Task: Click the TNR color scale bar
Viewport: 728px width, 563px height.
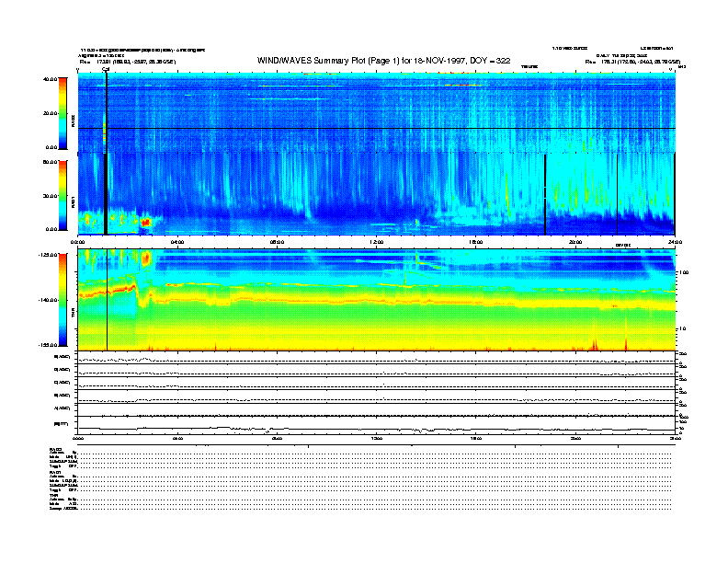Action: (63, 300)
